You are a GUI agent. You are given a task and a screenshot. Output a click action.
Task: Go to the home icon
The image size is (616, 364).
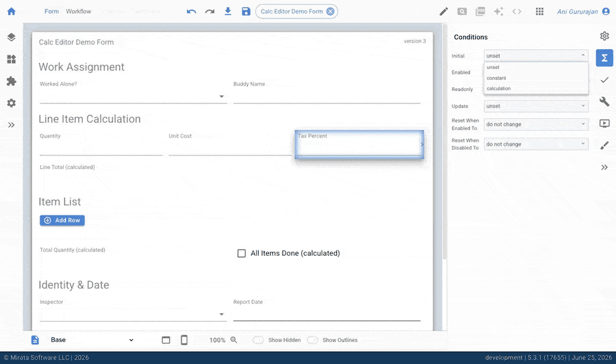pos(12,12)
